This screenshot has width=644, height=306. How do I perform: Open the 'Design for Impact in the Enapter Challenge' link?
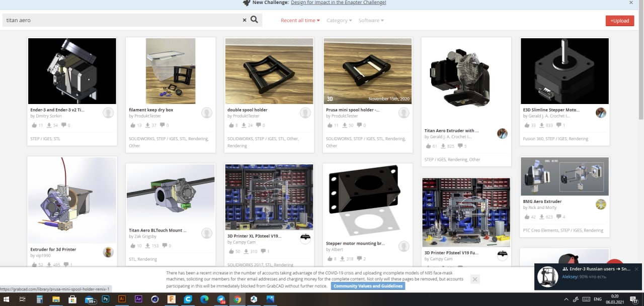(x=339, y=3)
